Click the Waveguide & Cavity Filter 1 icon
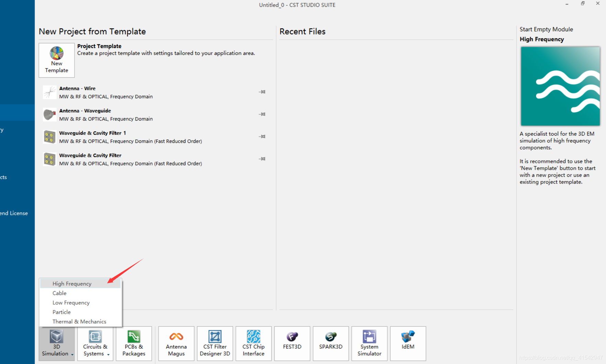 (x=50, y=137)
